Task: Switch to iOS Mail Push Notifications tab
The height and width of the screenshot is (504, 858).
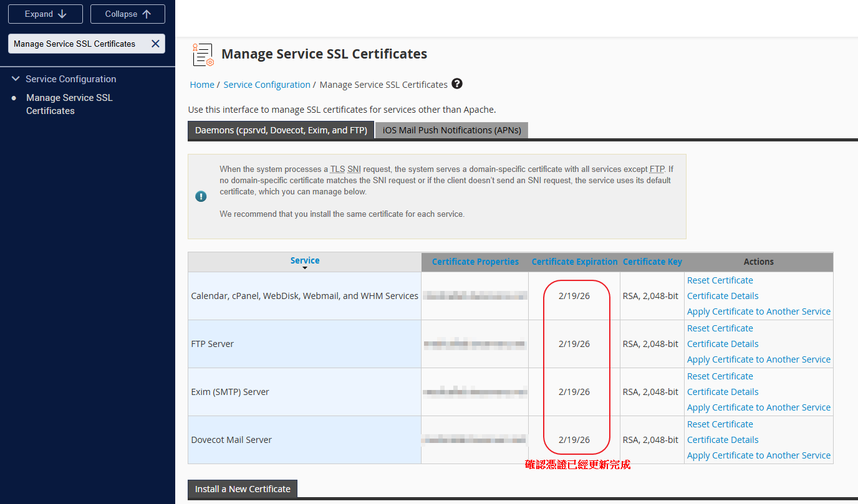Action: 451,130
